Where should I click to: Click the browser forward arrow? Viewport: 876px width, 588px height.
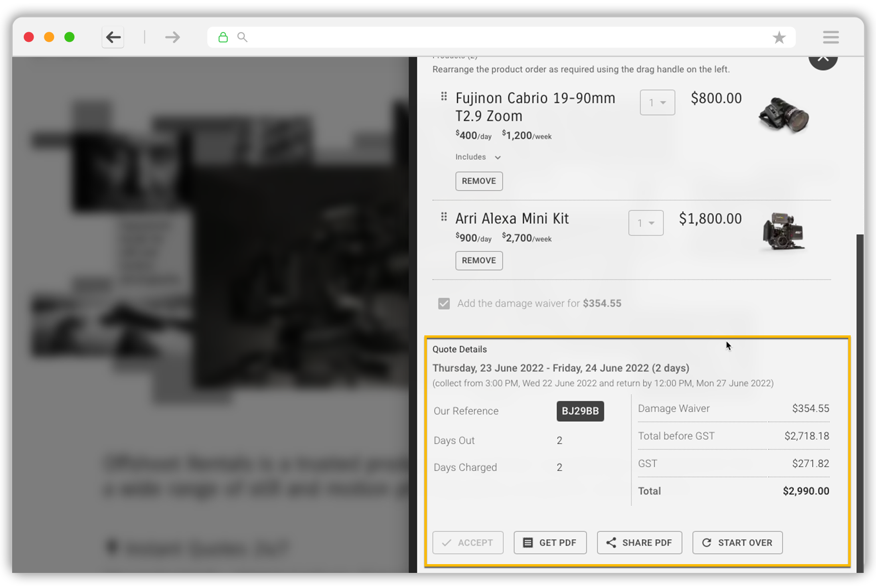(172, 37)
